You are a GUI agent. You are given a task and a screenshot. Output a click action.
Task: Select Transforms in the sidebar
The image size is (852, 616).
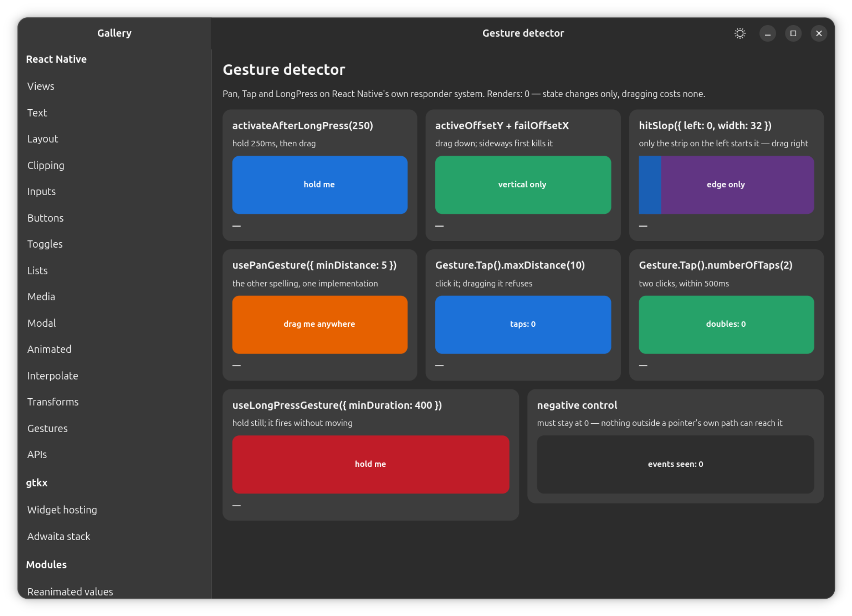(114, 402)
